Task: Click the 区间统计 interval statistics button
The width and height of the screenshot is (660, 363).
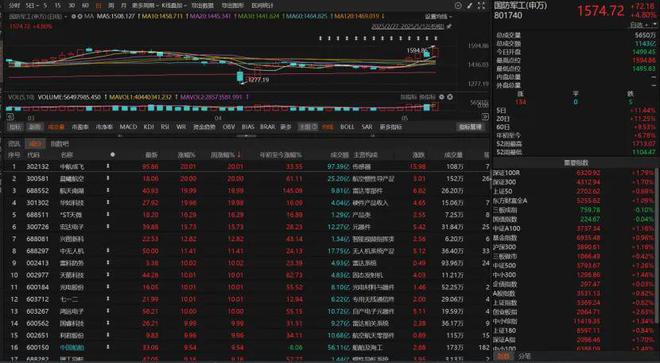Action: [x=262, y=5]
